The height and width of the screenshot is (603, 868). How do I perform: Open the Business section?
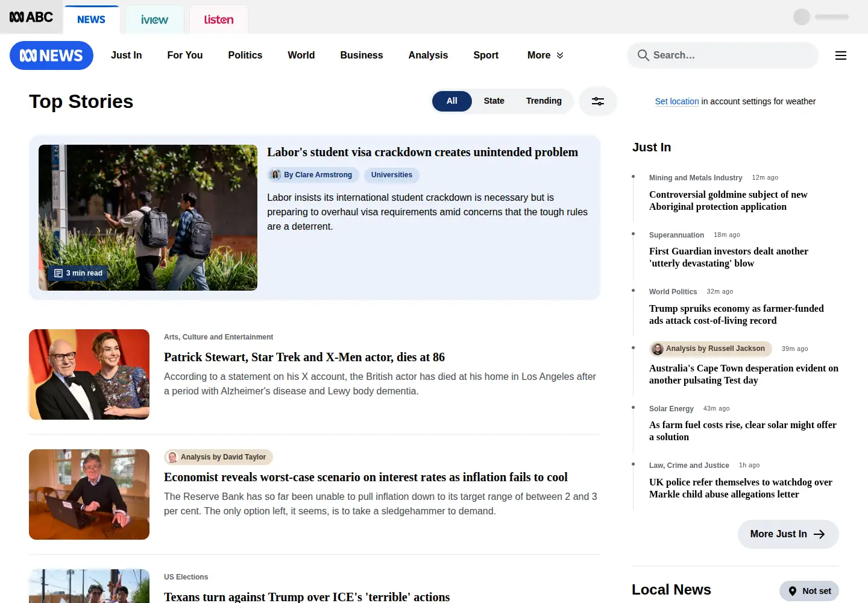pos(362,55)
